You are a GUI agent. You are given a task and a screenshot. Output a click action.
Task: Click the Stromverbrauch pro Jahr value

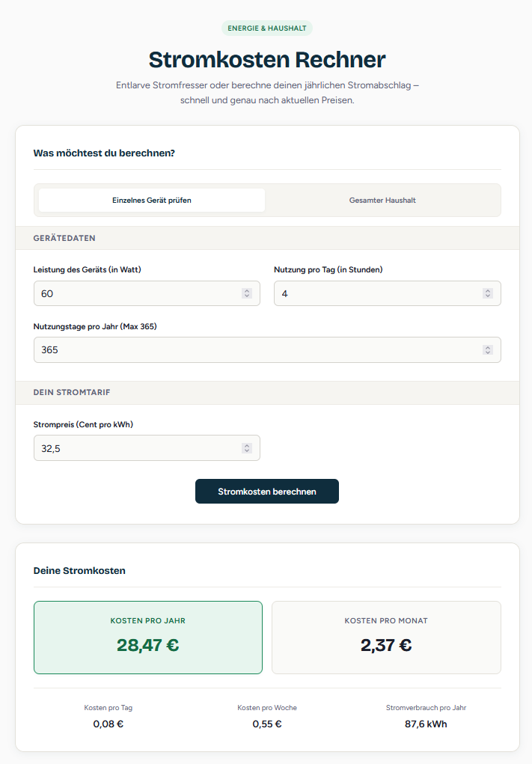click(x=426, y=724)
